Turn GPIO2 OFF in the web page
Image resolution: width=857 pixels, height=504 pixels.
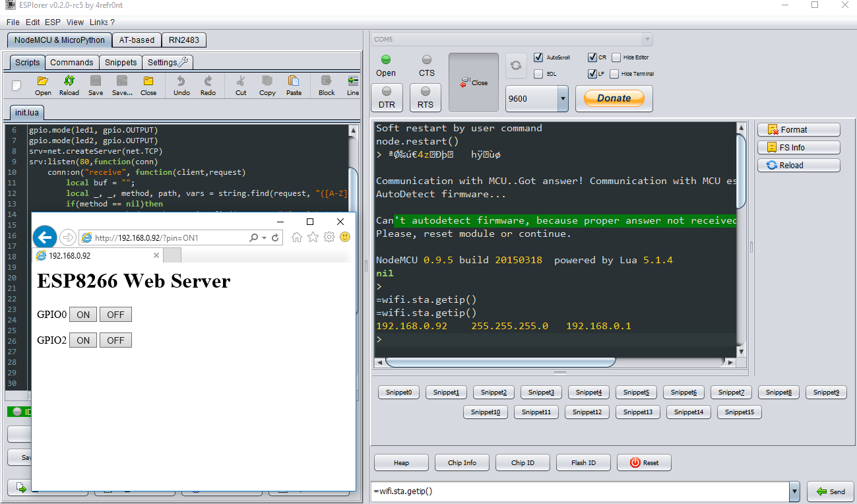(115, 340)
